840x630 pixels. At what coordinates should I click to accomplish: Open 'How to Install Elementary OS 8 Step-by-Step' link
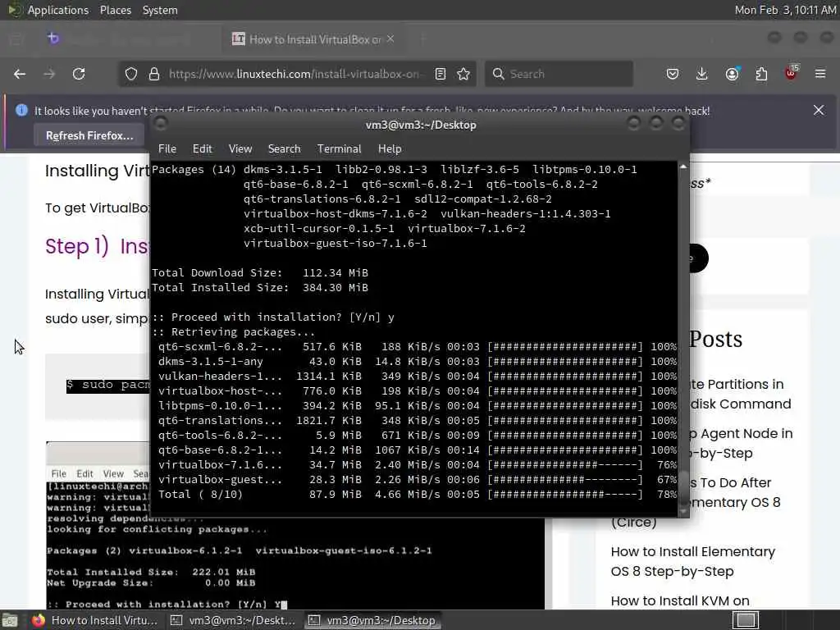point(692,561)
